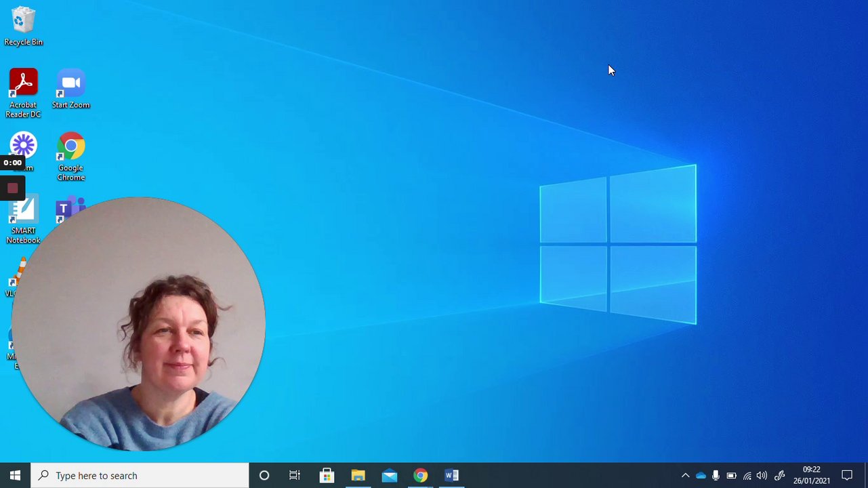This screenshot has height=488, width=868.
Task: Open the Wi-Fi network flyout
Action: point(747,475)
